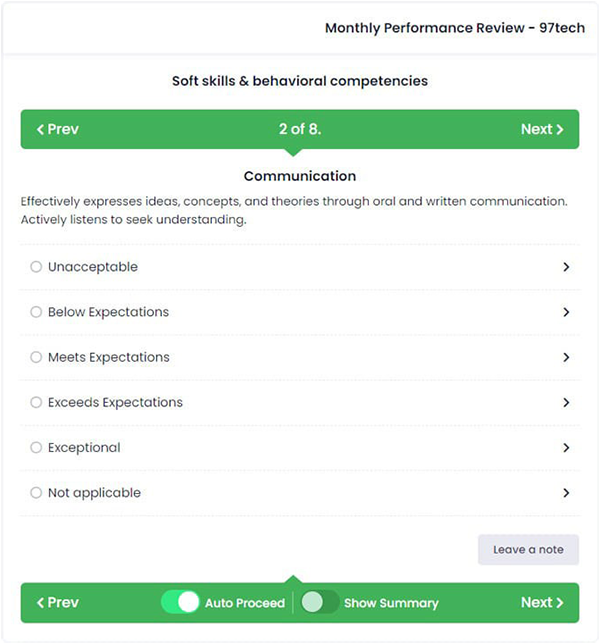This screenshot has width=600, height=644.
Task: Click Next in the top navigation bar
Action: (x=542, y=129)
